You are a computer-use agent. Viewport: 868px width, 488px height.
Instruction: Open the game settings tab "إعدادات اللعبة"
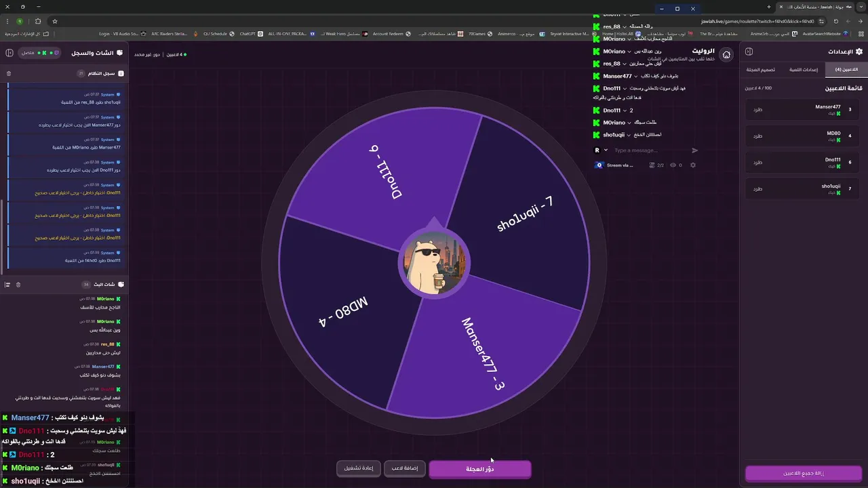tap(804, 70)
